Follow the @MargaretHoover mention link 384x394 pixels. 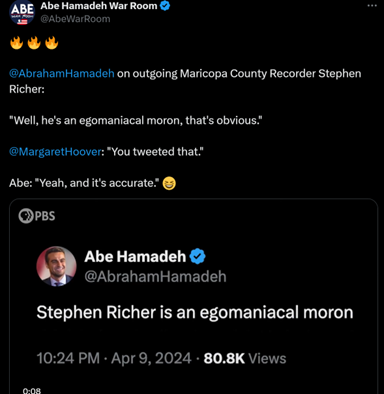tap(55, 152)
